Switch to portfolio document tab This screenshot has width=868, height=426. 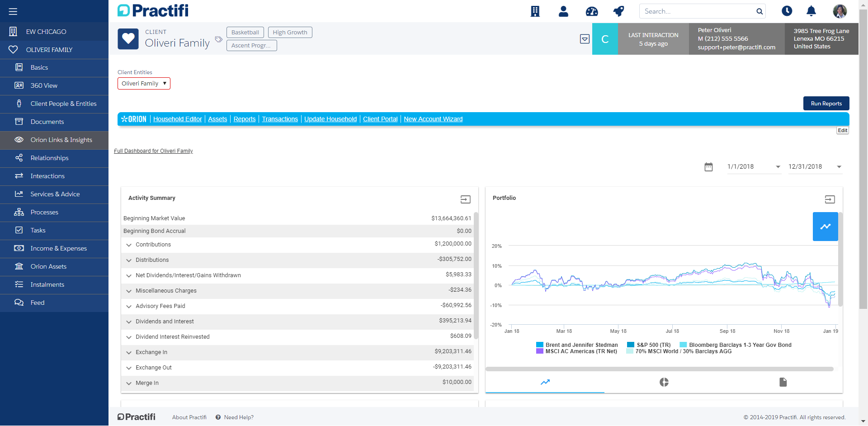click(783, 382)
